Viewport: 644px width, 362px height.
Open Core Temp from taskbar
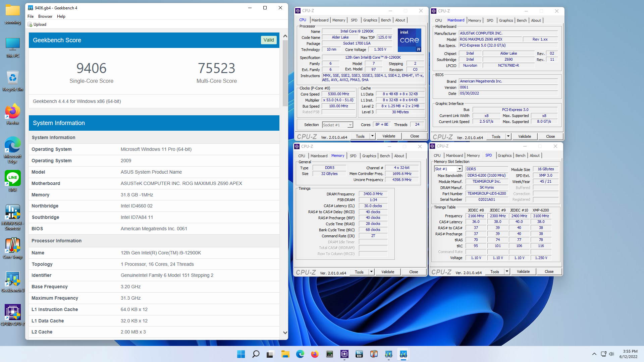pyautogui.click(x=374, y=354)
